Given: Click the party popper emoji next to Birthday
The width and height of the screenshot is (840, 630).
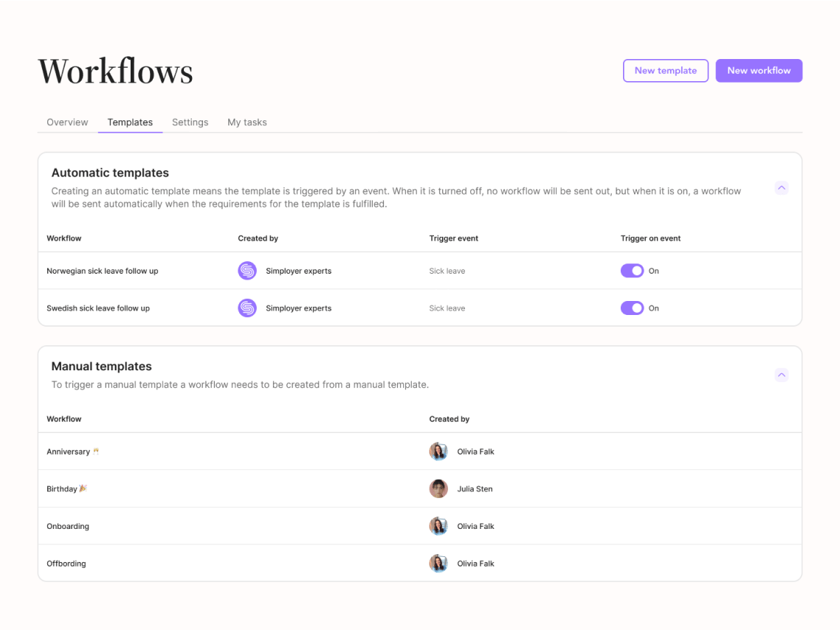Looking at the screenshot, I should click(x=83, y=488).
